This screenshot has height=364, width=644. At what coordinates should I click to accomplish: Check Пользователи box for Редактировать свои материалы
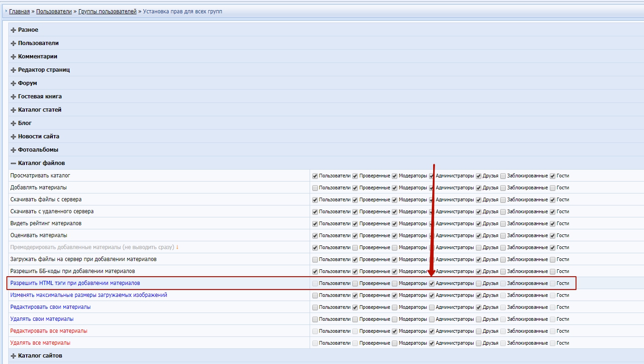[315, 307]
